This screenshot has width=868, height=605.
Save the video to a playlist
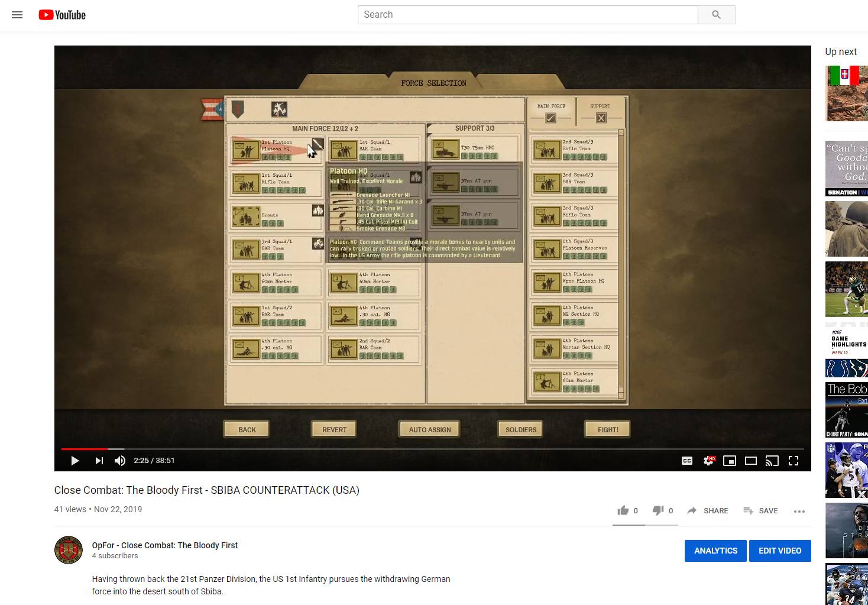(x=760, y=510)
